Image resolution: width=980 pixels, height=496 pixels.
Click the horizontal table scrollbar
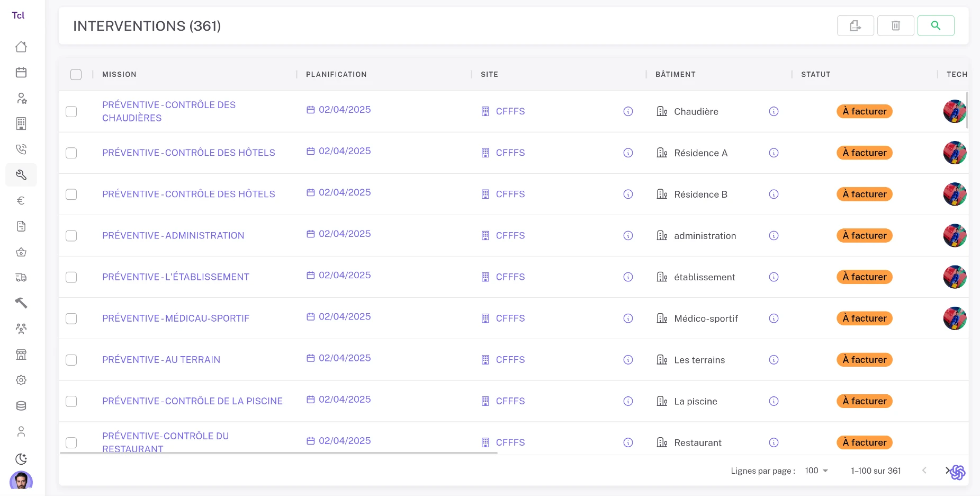[x=278, y=453]
